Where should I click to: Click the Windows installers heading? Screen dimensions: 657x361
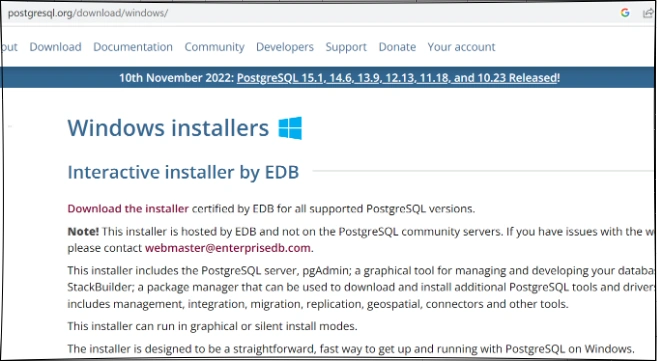168,128
